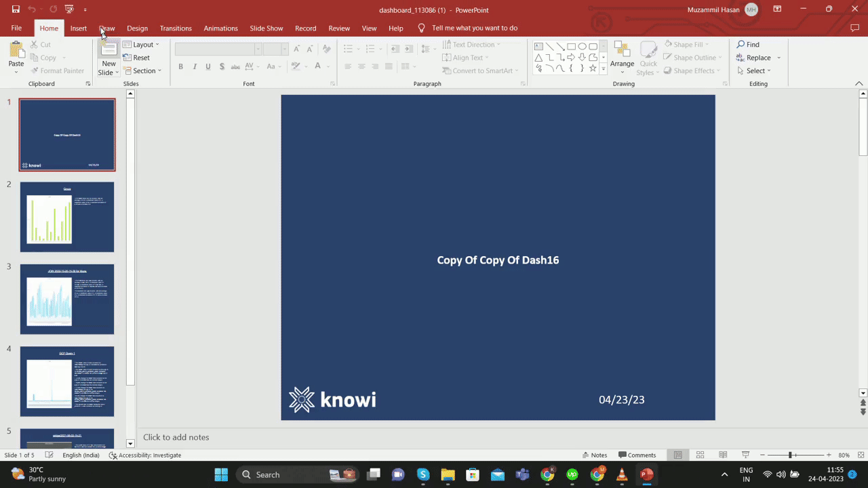Toggle bulleted list formatting

tap(348, 48)
